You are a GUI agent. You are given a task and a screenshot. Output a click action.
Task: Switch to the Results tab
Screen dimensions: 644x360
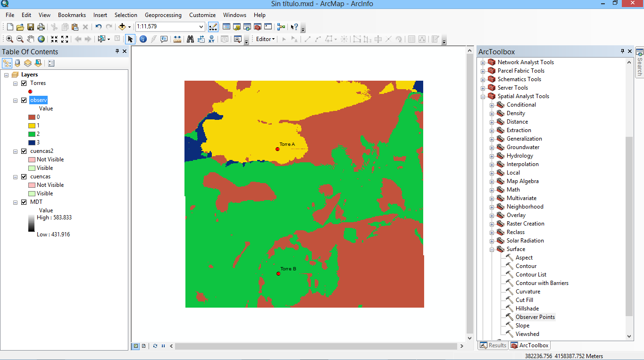(493, 345)
